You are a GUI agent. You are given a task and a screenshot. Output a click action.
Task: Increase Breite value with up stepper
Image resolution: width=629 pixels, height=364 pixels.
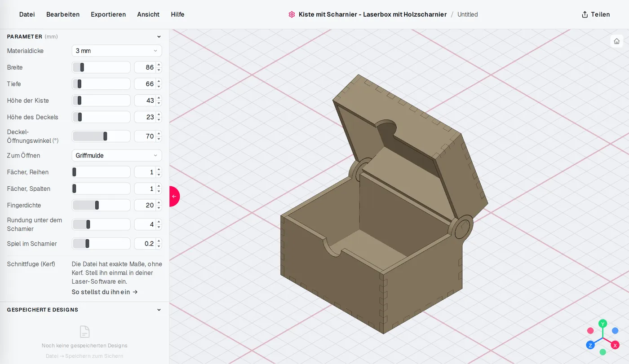click(x=159, y=65)
